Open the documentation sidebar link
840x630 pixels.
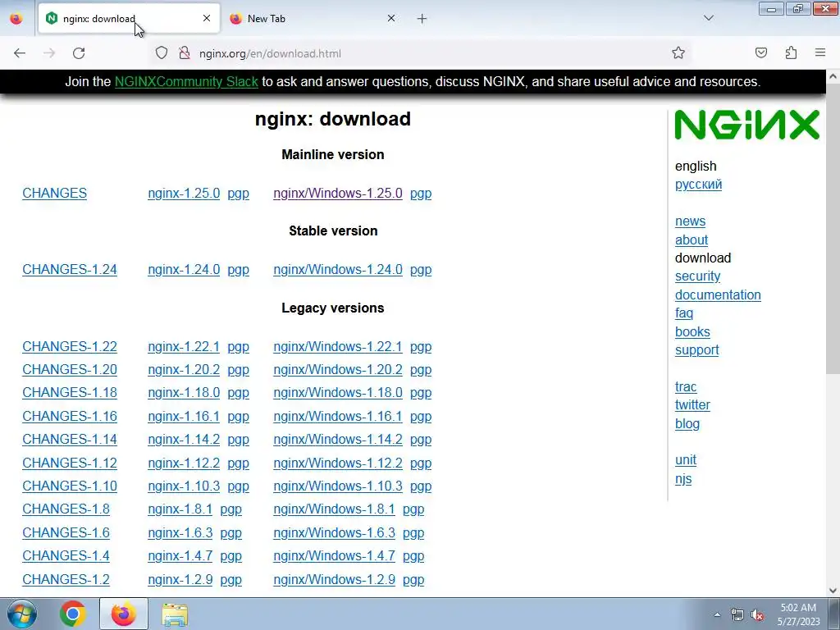tap(718, 294)
